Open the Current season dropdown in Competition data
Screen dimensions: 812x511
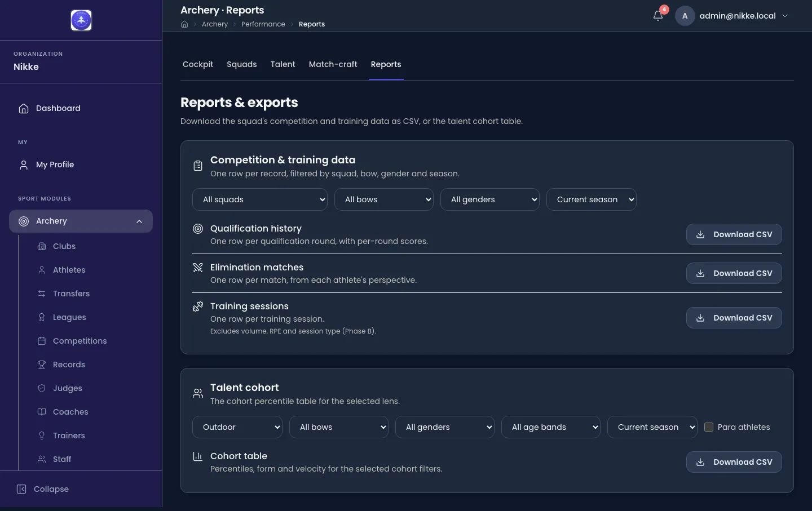click(592, 199)
